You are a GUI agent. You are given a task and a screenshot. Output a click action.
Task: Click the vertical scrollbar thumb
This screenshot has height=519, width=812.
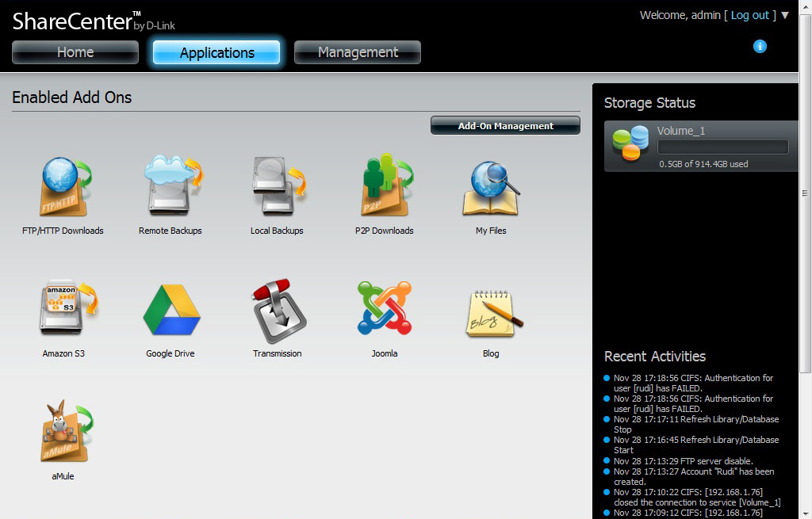(805, 193)
